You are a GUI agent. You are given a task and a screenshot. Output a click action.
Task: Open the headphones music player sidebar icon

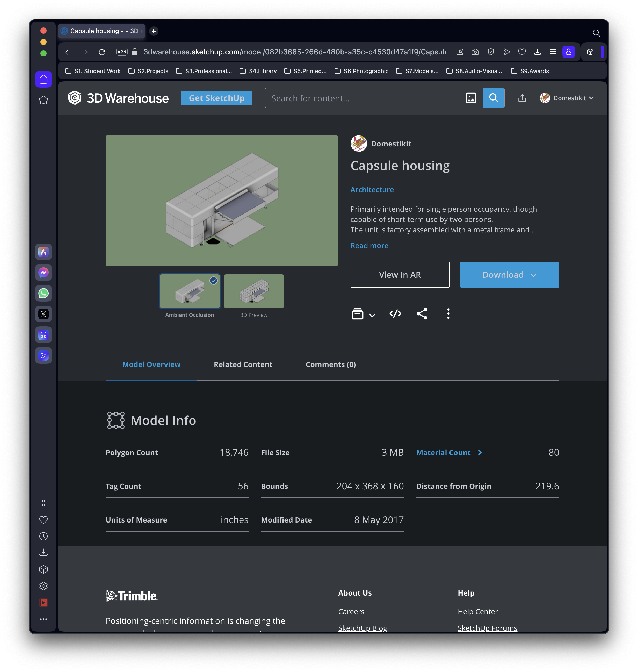click(44, 335)
